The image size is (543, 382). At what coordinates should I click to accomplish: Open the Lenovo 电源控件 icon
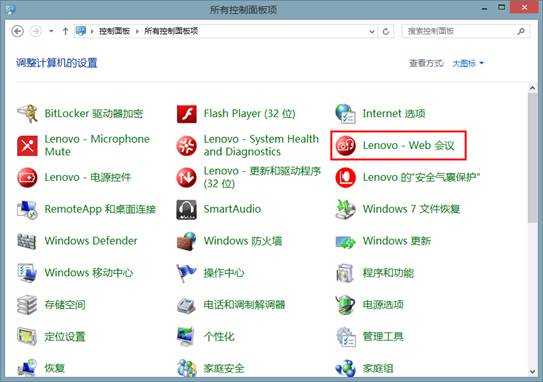(27, 177)
